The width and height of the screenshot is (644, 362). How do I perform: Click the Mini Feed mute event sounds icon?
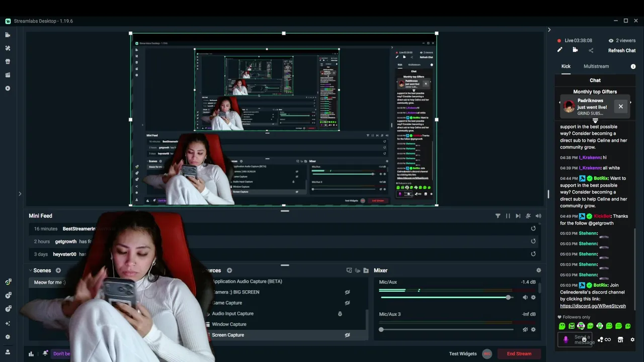(x=528, y=216)
